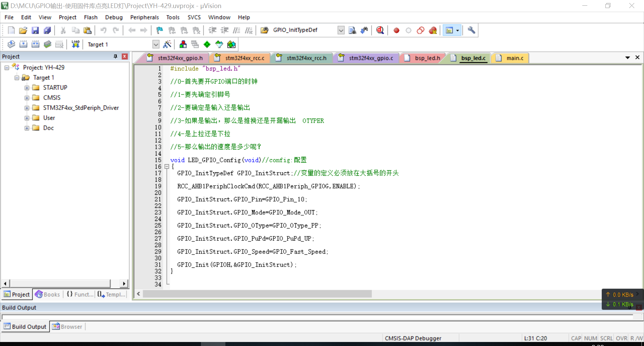Start the debug session with magnifier icon
The width and height of the screenshot is (644, 346).
[380, 30]
